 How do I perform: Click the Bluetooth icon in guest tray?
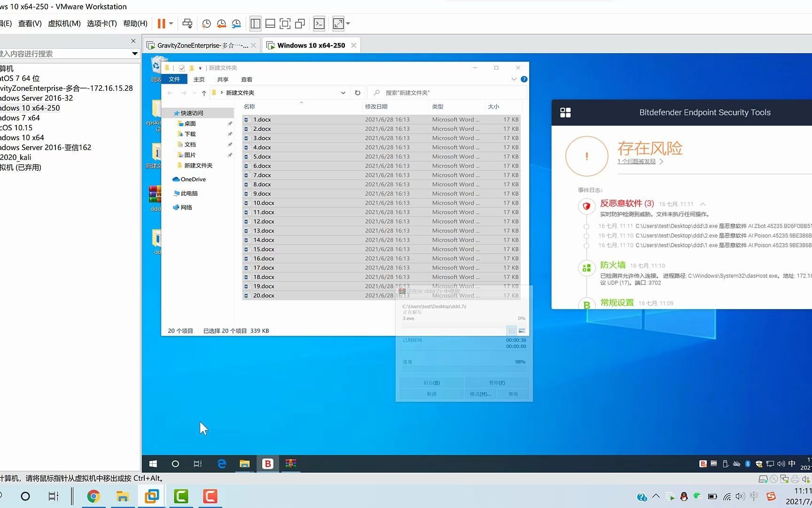click(748, 464)
